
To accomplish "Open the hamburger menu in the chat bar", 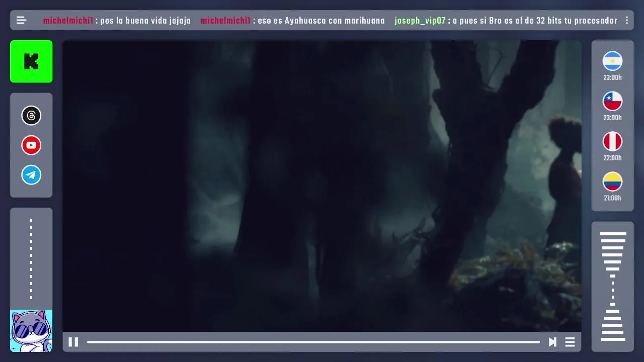I will click(x=21, y=21).
